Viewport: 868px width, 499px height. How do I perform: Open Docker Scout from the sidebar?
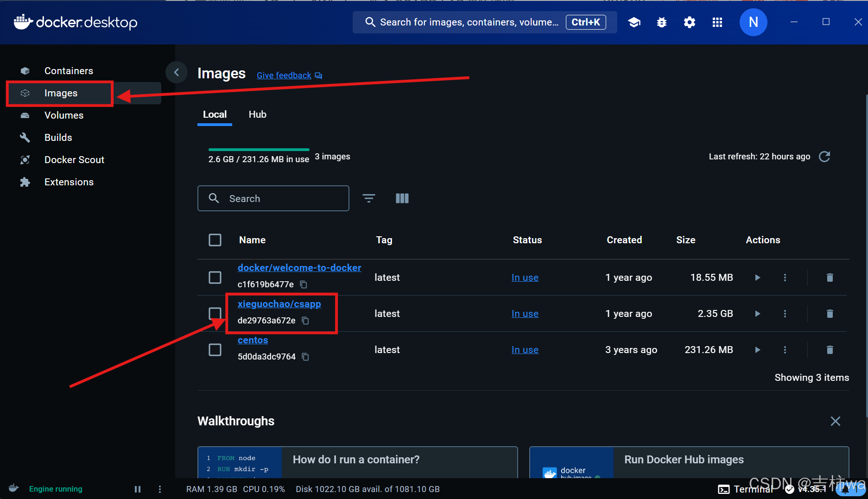[75, 159]
